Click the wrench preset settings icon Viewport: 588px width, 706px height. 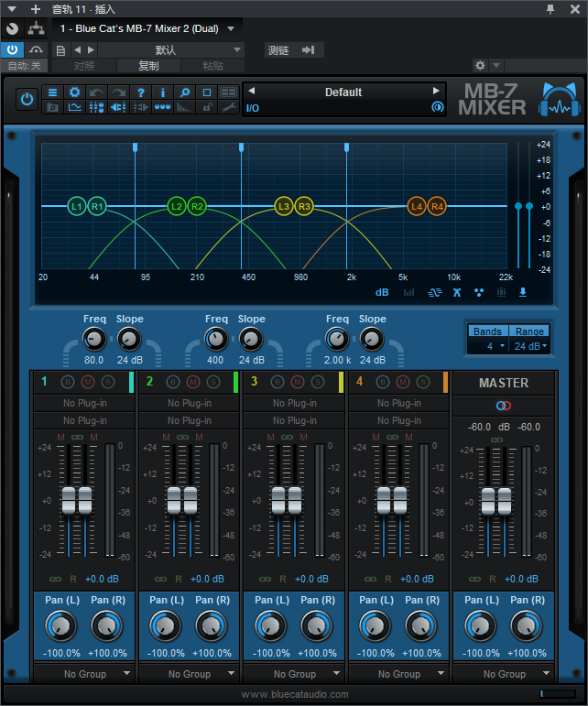[x=228, y=107]
